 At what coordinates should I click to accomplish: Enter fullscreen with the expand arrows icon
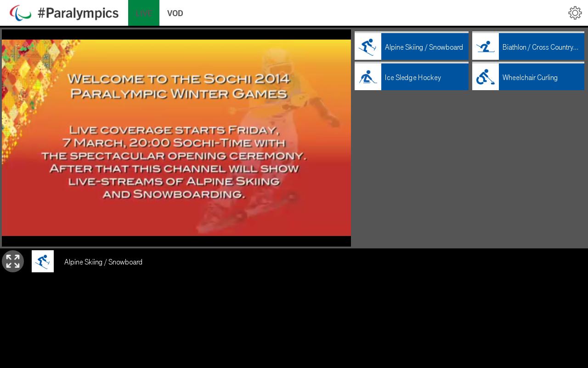tap(13, 261)
